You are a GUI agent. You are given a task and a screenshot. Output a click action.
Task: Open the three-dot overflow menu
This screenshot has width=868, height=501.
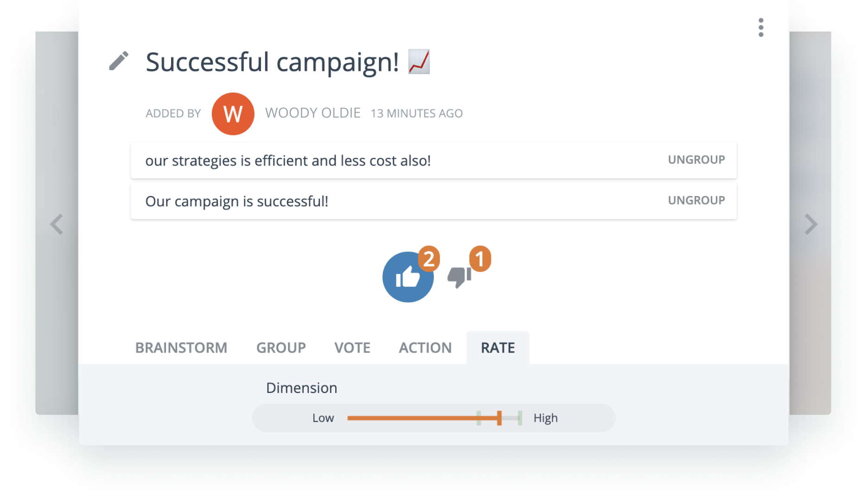[x=761, y=28]
